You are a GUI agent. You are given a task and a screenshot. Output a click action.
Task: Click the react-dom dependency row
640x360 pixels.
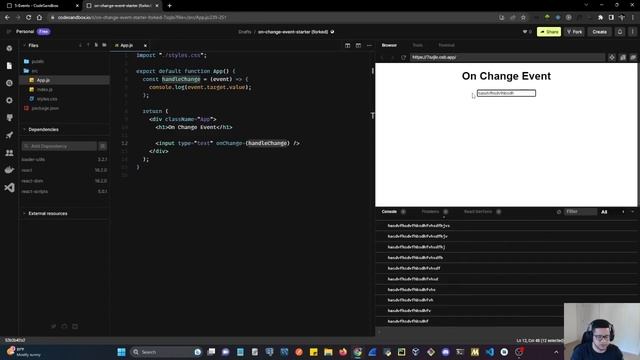coord(64,181)
